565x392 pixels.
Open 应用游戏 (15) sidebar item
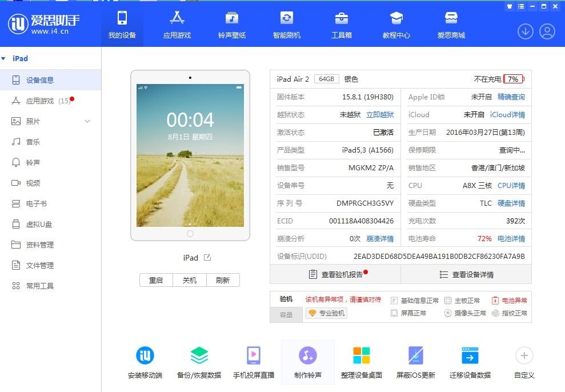pyautogui.click(x=50, y=101)
